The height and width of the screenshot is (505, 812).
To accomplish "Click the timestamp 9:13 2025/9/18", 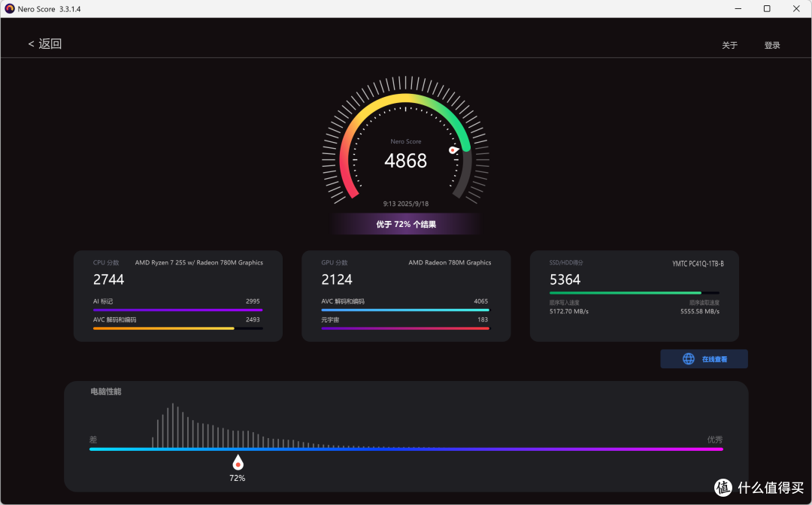I will [x=405, y=204].
